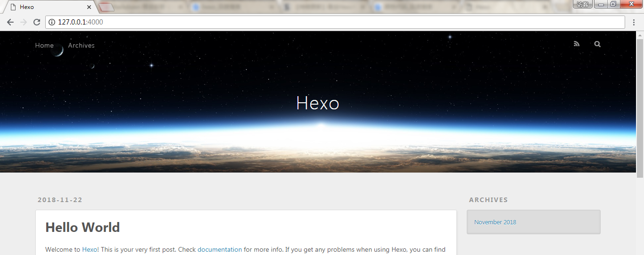
Task: Open the Archives navigation link
Action: point(81,45)
